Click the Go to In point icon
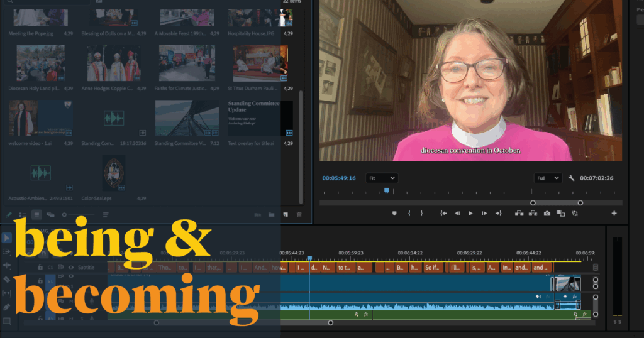Viewport: 644px width, 338px height. point(443,214)
